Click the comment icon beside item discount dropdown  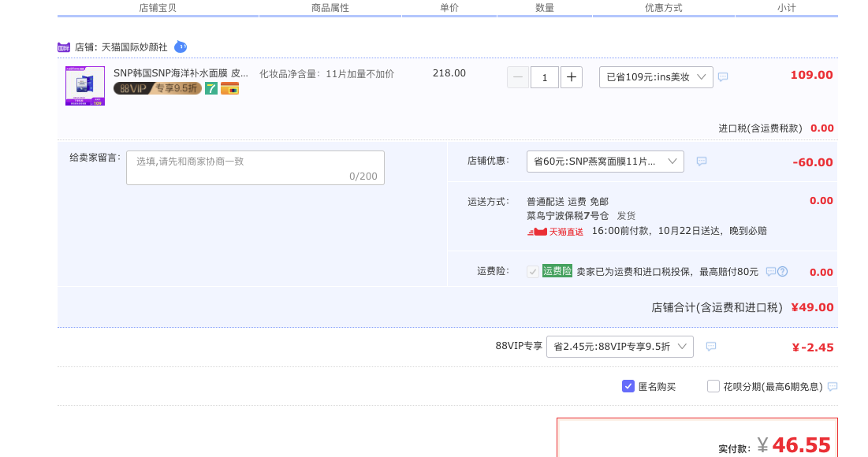(723, 77)
